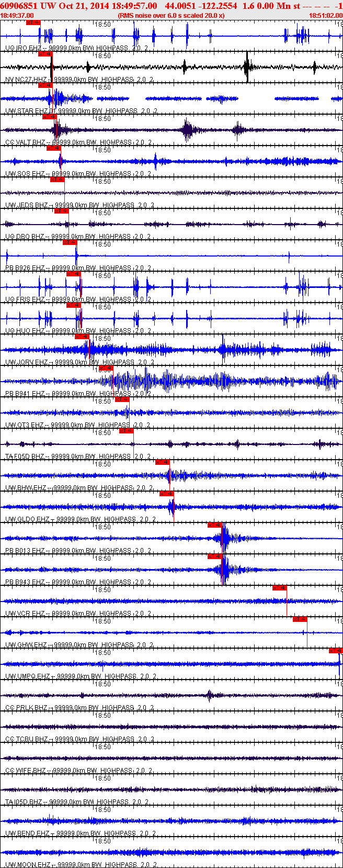343x868 pixels.
Task: Click the event ID 60906851 in header
Action: [19, 6]
